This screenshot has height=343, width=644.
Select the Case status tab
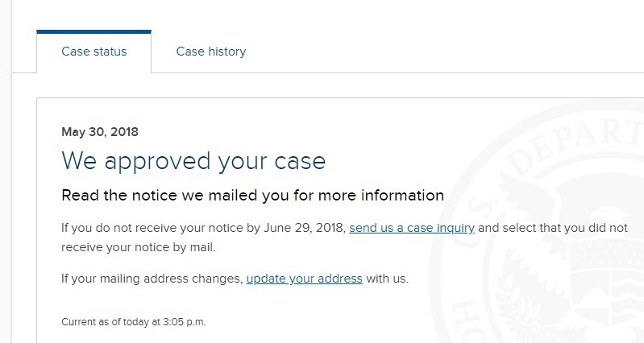point(93,52)
